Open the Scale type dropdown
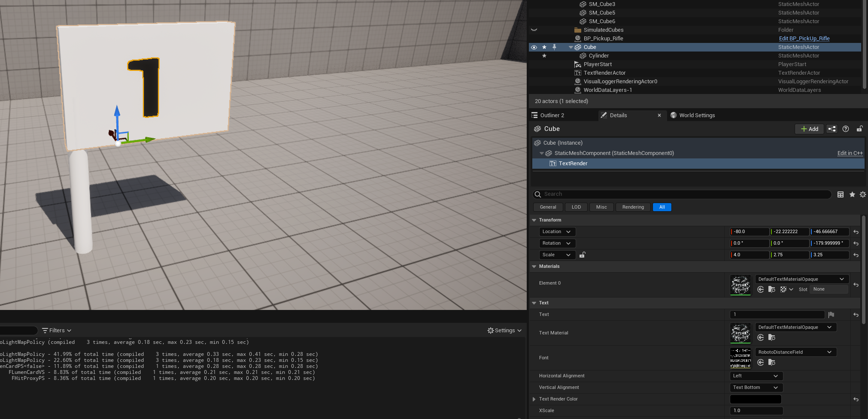 557,255
